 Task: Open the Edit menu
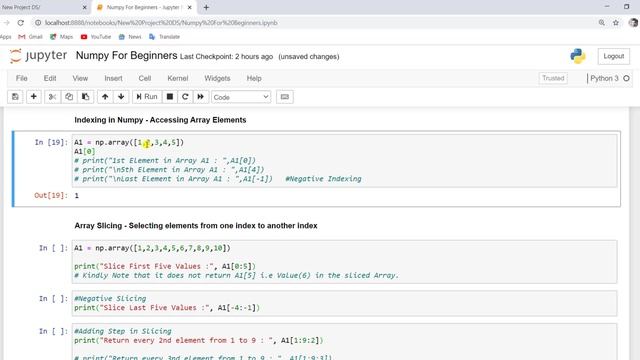[x=50, y=78]
